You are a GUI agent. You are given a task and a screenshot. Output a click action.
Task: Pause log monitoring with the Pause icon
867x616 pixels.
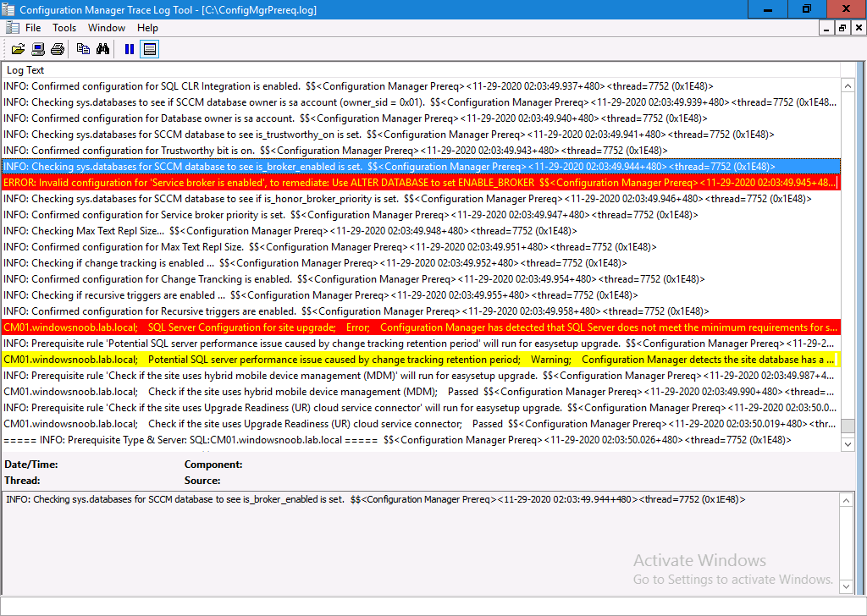pos(130,49)
